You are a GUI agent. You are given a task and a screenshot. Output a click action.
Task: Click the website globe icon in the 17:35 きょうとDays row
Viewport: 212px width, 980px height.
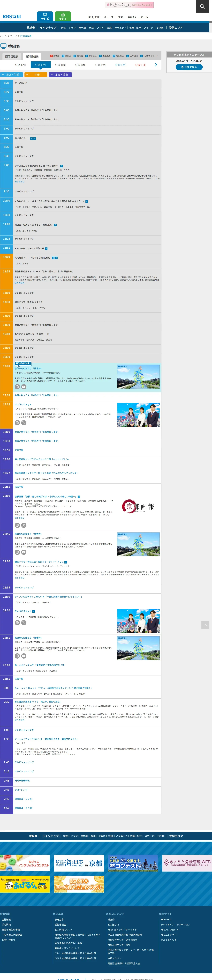coord(17,423)
